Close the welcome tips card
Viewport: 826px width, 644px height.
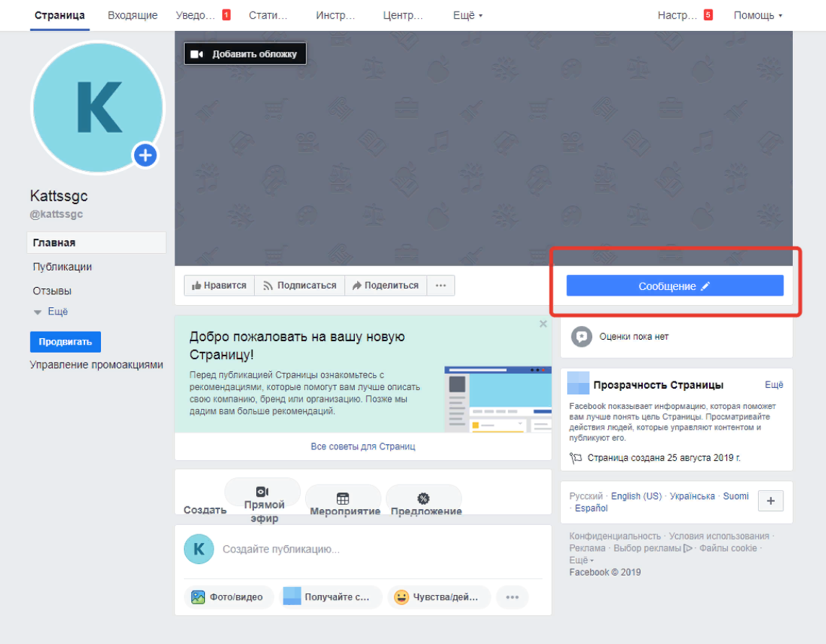(x=543, y=324)
